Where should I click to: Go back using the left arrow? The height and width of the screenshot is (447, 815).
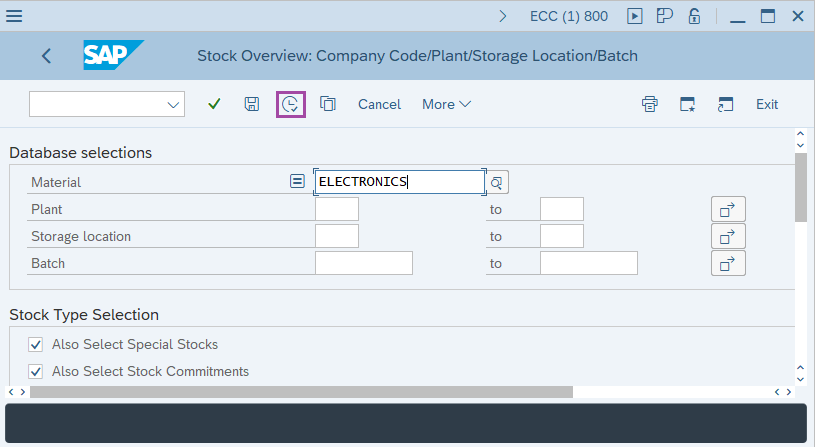[x=46, y=56]
